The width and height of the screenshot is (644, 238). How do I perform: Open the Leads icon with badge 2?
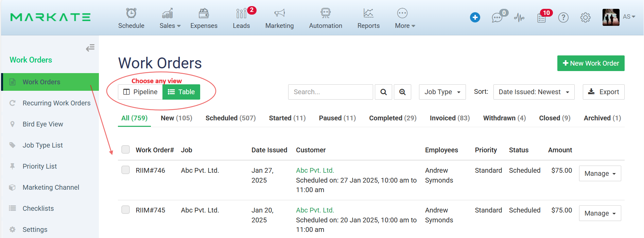(241, 13)
